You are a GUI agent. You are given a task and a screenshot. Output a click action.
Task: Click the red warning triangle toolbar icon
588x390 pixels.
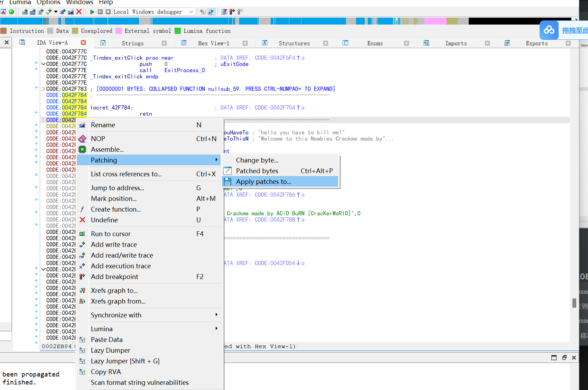[x=3, y=12]
